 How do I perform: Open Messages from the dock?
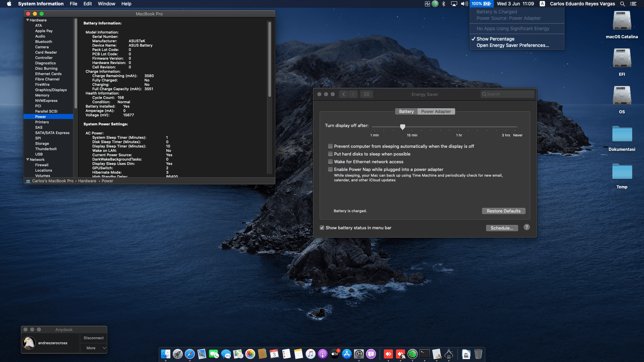(226, 354)
